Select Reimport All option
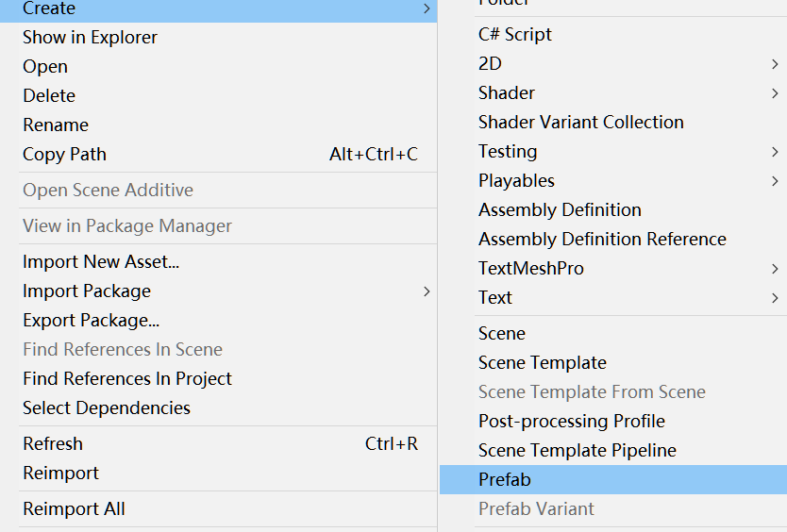The width and height of the screenshot is (787, 532). 75,508
